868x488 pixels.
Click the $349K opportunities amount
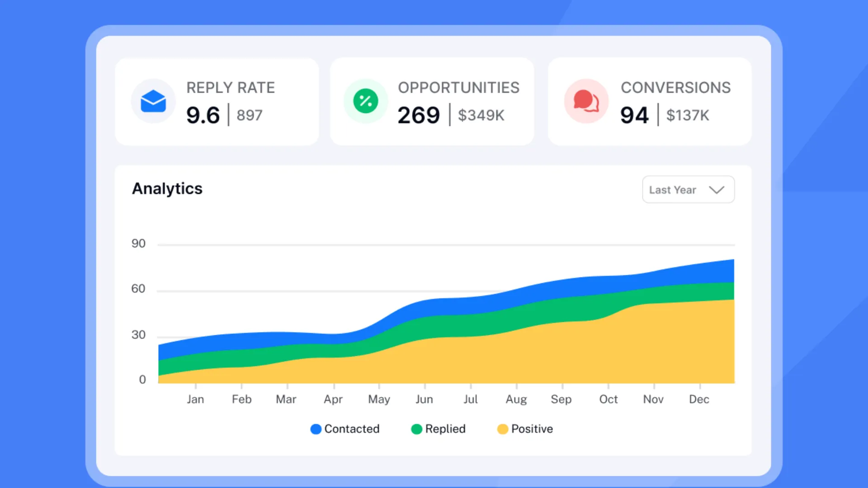point(481,115)
